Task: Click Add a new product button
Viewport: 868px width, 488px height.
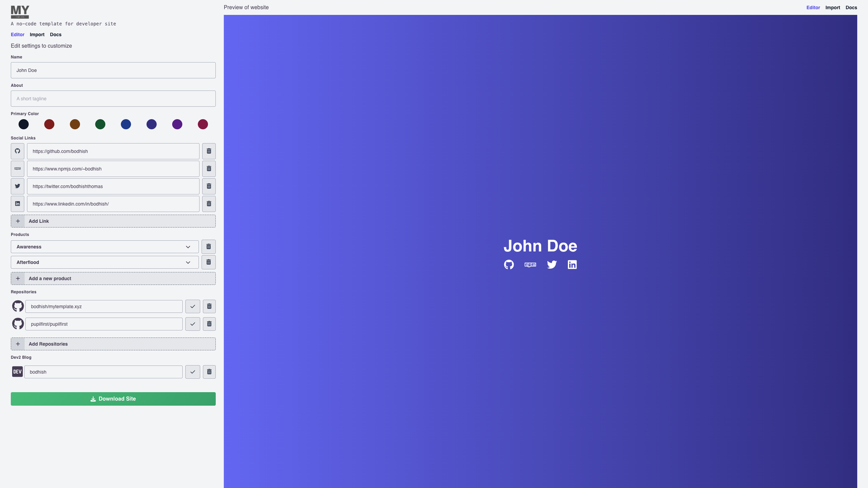Action: coord(113,278)
